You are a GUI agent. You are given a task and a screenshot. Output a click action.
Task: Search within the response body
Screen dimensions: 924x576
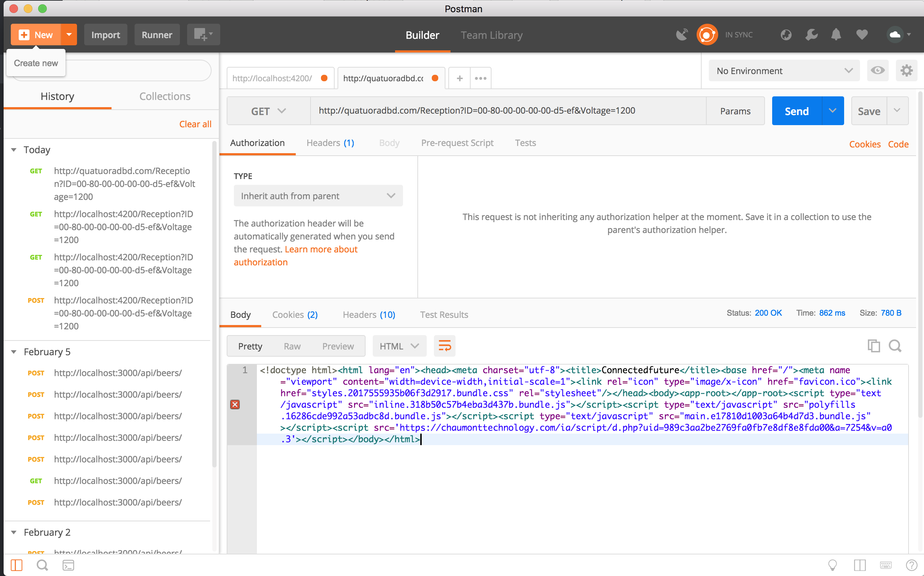(895, 346)
